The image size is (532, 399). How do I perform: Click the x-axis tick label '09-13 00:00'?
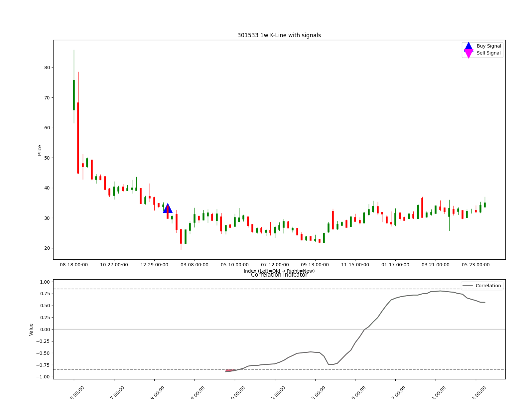coord(315,265)
